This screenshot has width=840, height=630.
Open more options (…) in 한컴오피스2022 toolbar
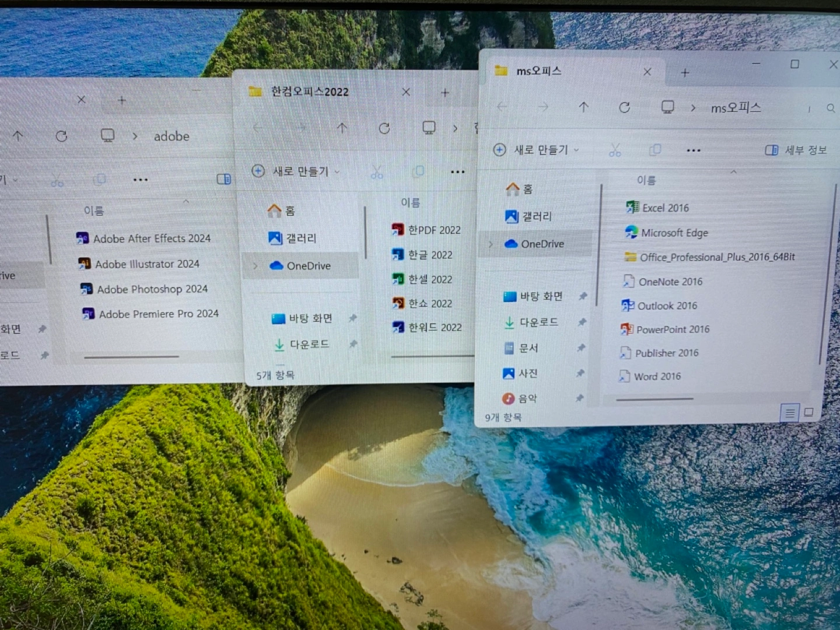tap(458, 171)
